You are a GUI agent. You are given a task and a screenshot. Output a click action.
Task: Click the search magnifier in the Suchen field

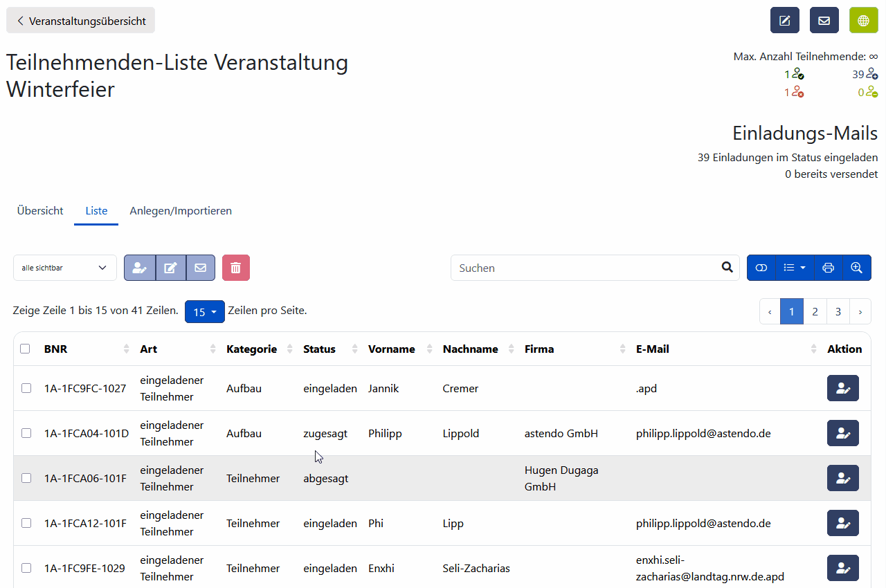(727, 267)
